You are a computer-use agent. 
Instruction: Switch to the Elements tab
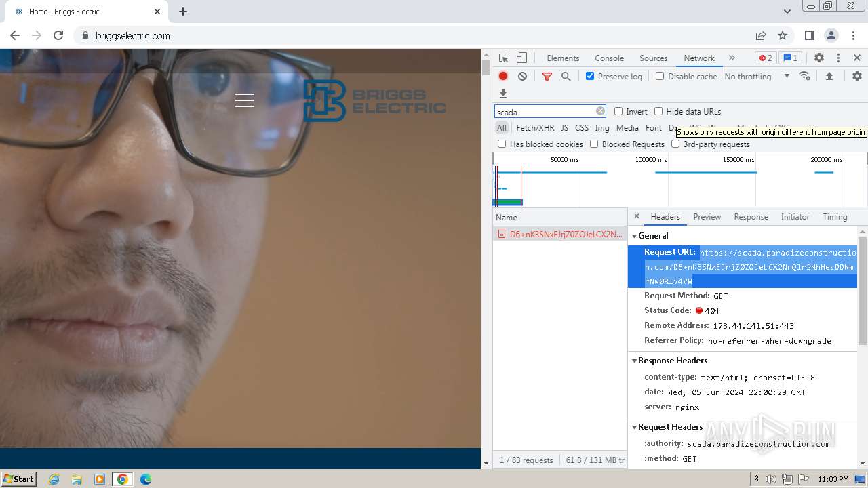(563, 58)
